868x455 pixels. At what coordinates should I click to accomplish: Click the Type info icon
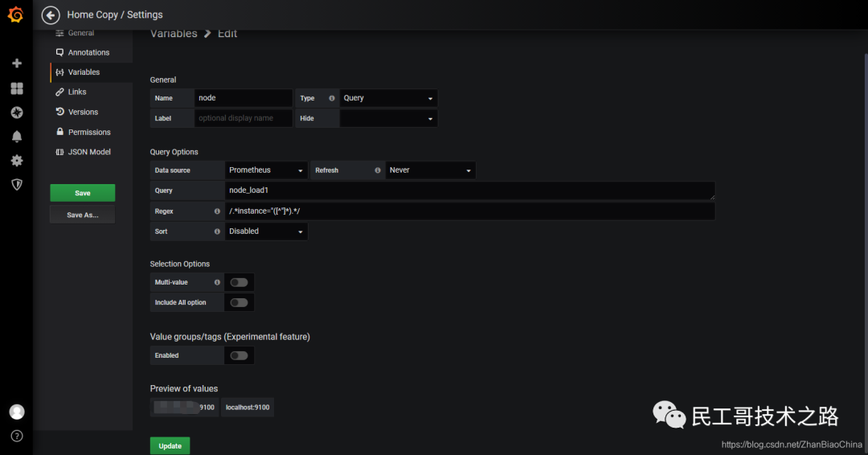click(332, 98)
